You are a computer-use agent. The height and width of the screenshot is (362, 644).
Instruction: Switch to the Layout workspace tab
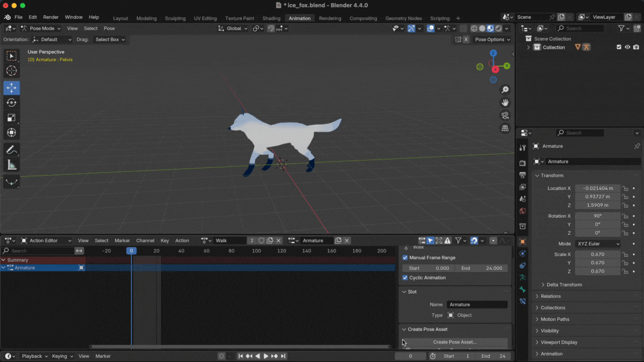point(120,18)
